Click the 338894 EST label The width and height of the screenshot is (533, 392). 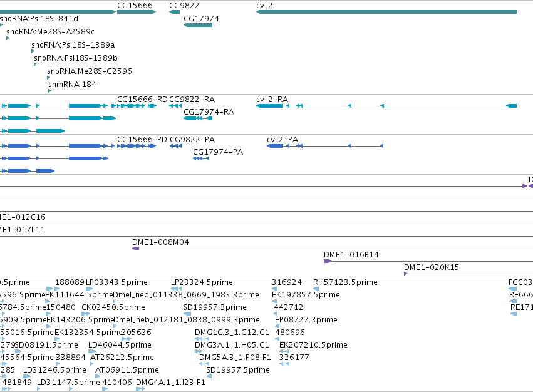tap(71, 358)
